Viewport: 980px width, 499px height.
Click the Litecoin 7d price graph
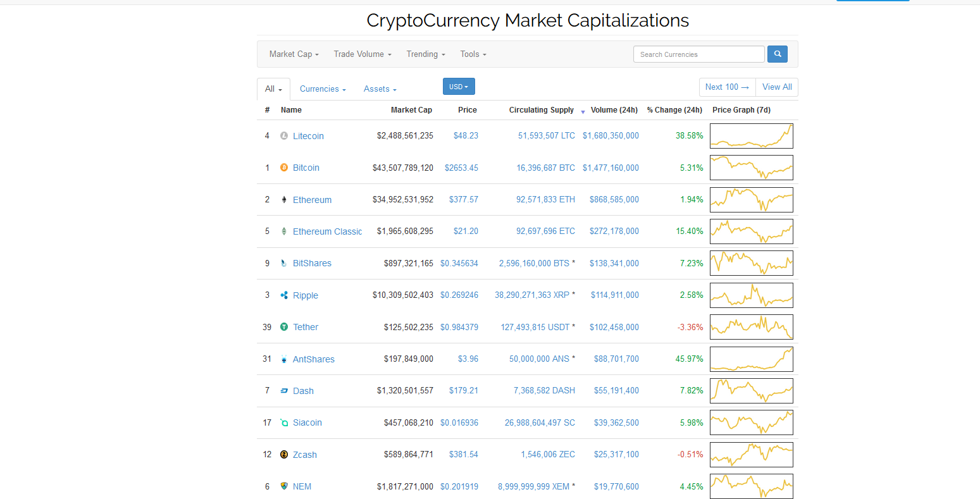(752, 136)
